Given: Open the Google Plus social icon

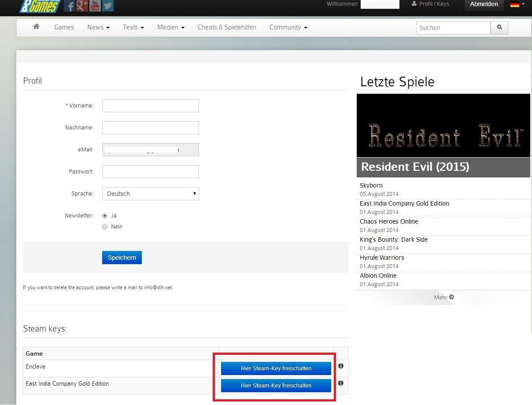Looking at the screenshot, I should pyautogui.click(x=82, y=5).
